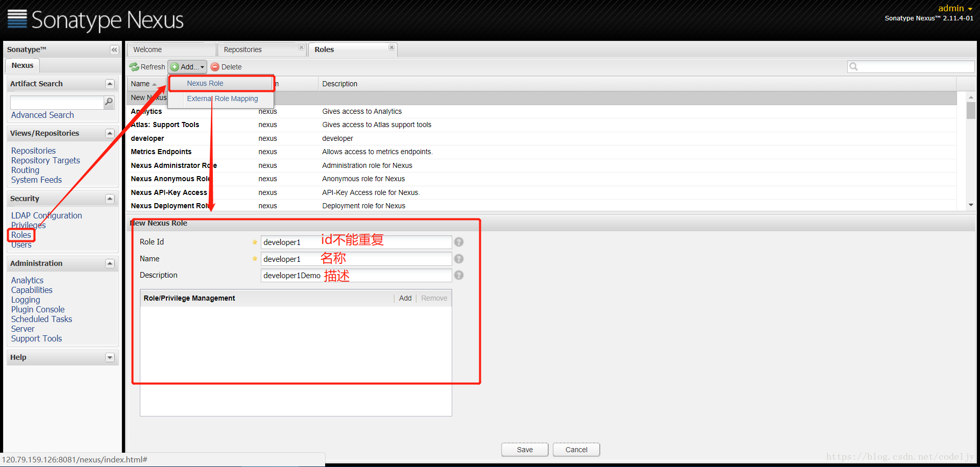Click into the Description input field
980x467 pixels.
click(x=356, y=275)
